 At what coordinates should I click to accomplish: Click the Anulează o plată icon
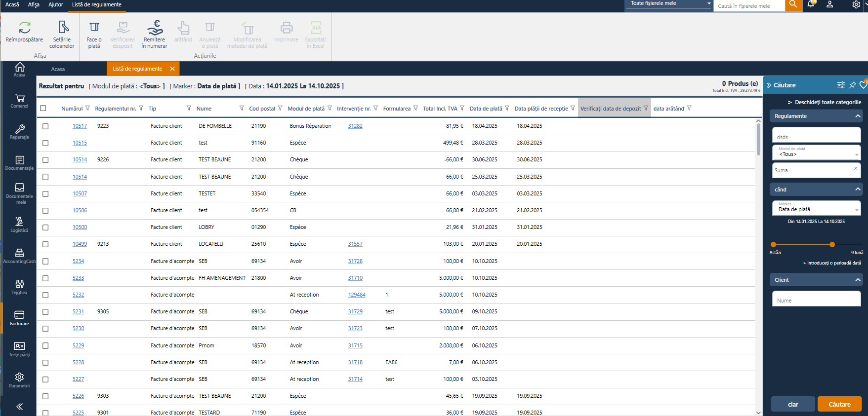pos(210,27)
